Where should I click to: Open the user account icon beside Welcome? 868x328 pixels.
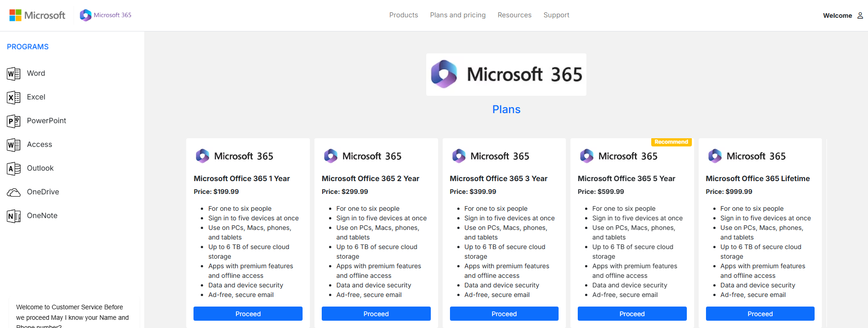(860, 16)
